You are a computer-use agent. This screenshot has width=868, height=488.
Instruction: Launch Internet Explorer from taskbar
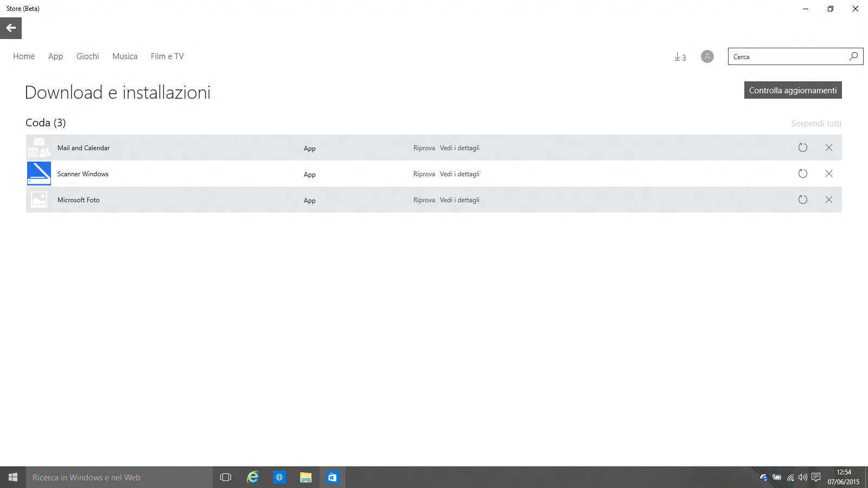[253, 477]
